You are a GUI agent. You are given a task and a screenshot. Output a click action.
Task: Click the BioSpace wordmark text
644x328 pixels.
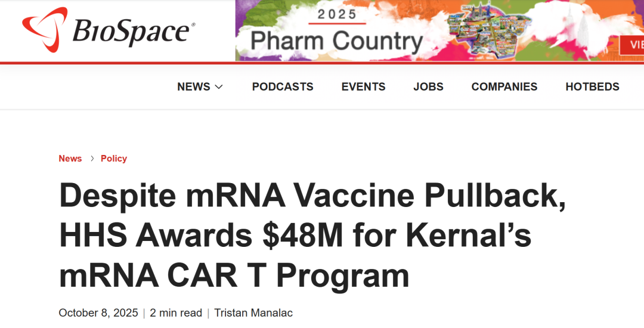point(132,31)
